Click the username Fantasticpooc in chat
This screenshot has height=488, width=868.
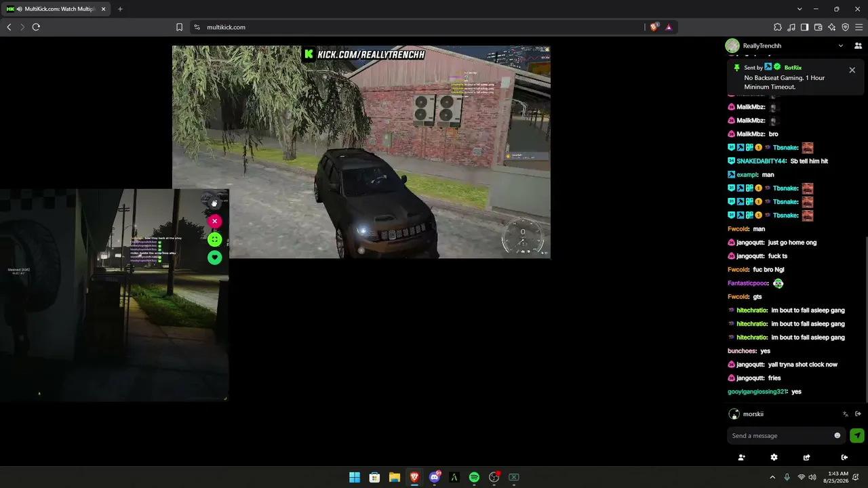(748, 283)
